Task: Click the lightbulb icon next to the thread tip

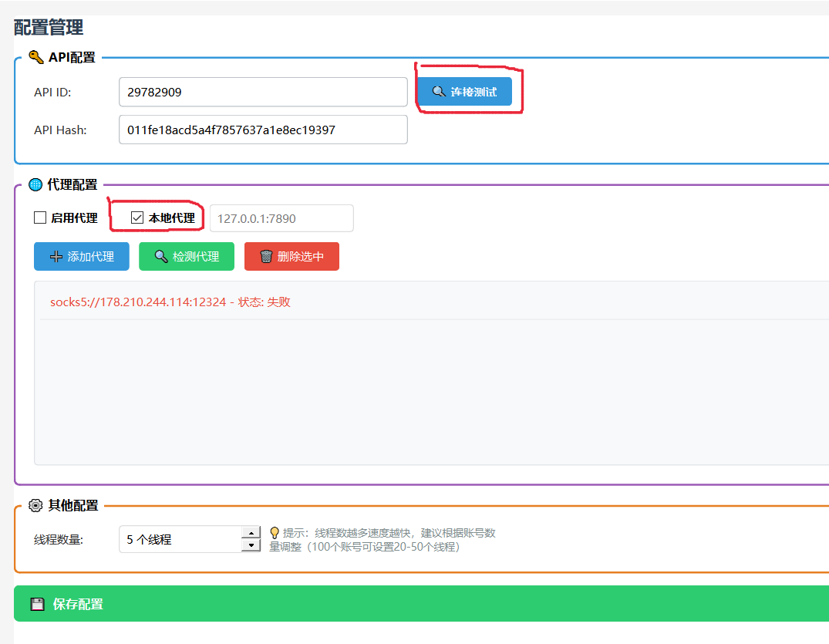Action: click(x=274, y=532)
